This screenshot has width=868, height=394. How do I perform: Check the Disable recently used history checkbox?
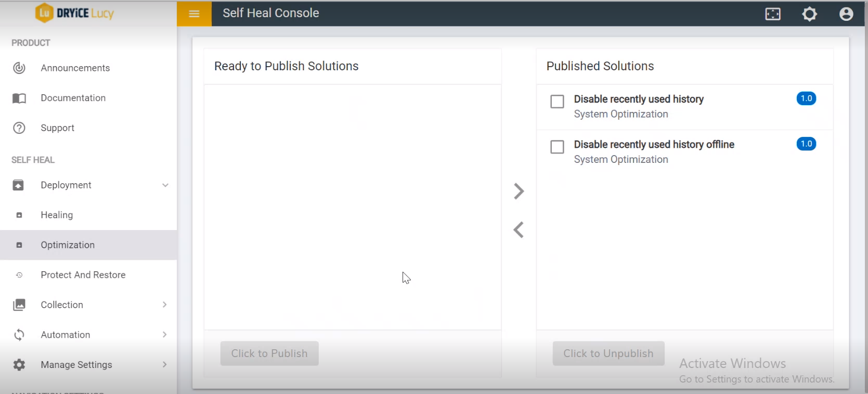click(x=557, y=101)
